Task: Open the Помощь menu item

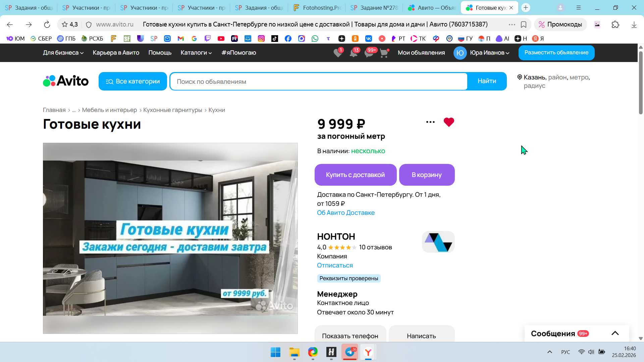Action: coord(160,53)
